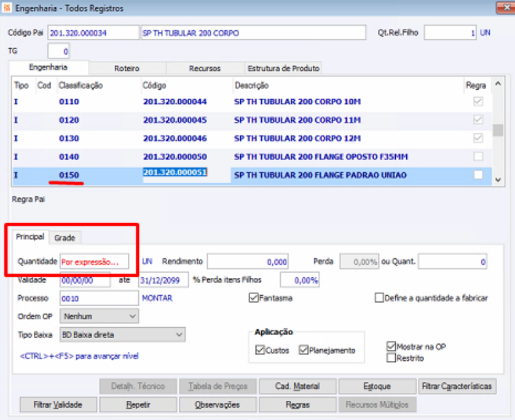Click SP TH TUBULAR 200 FLANGE PADRAO UNIAO description
The image size is (515, 420).
(x=320, y=175)
